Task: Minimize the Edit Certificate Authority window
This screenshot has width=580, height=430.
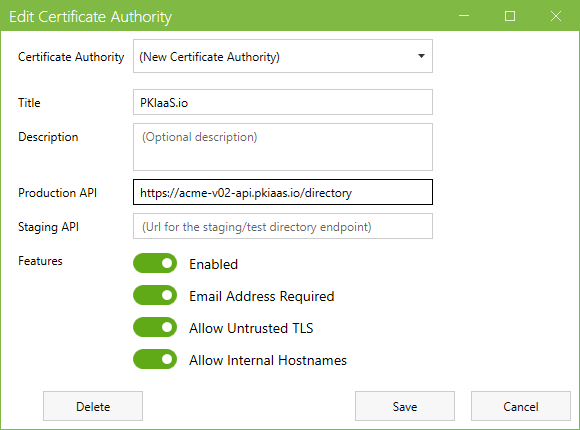Action: (464, 16)
